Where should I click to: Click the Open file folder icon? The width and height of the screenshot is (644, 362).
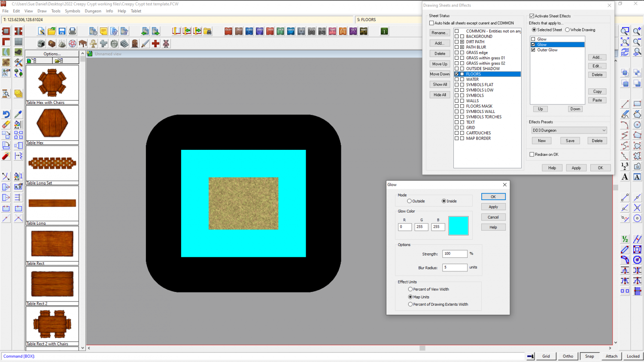[x=52, y=31]
